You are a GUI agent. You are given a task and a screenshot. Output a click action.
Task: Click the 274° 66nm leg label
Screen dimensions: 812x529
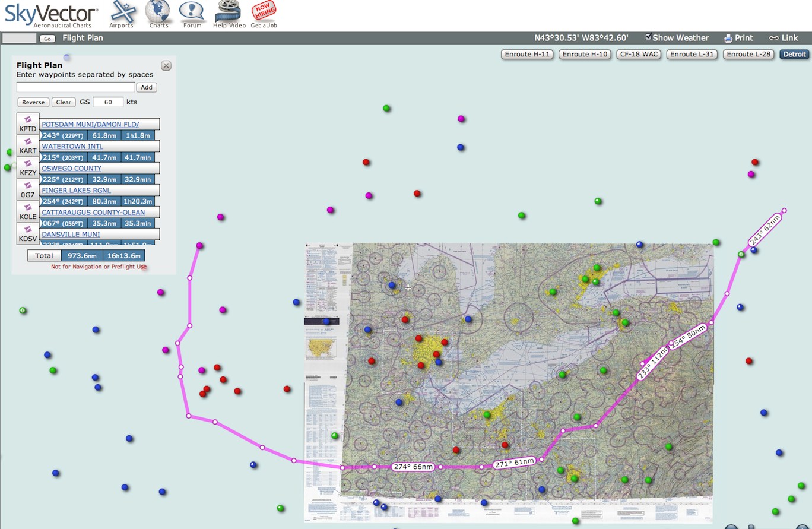(414, 467)
